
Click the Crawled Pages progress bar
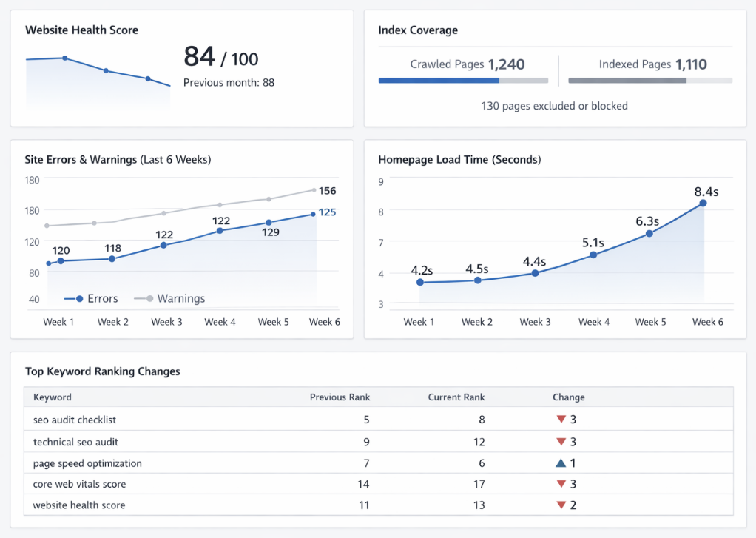click(463, 81)
